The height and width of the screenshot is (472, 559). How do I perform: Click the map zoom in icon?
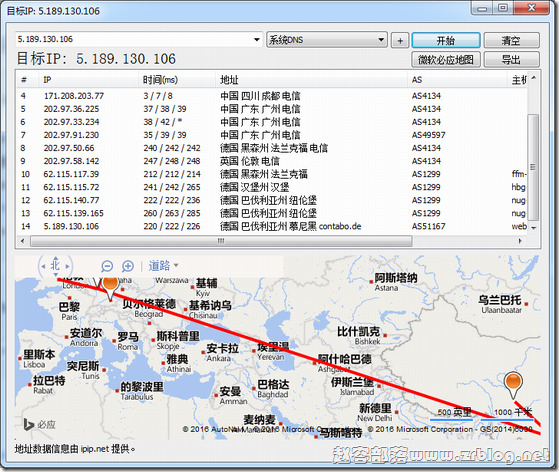(128, 266)
